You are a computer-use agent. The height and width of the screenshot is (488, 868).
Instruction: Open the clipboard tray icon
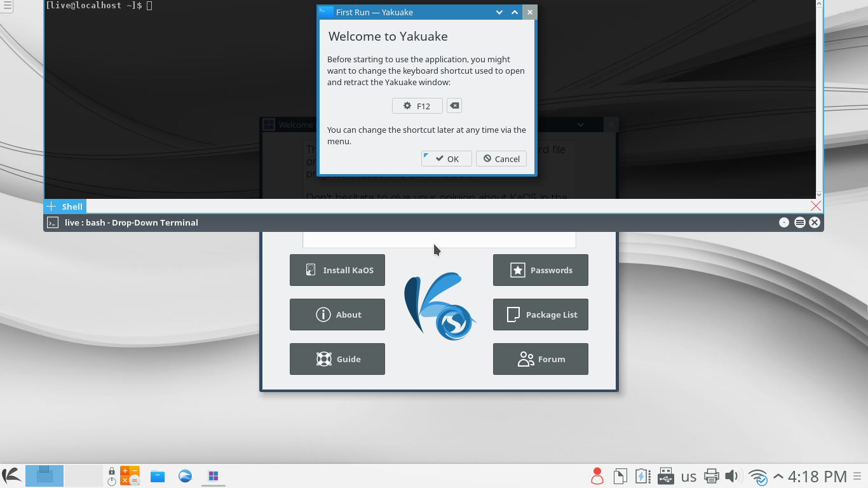tap(620, 476)
